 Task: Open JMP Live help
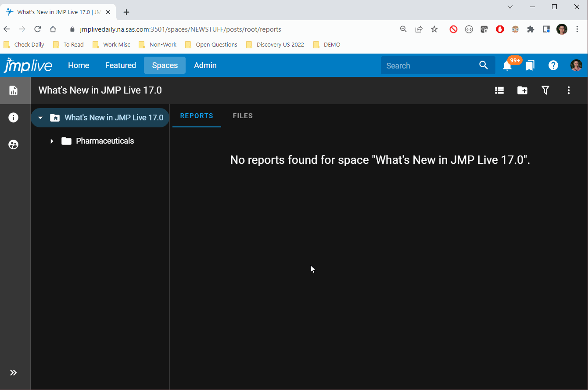pyautogui.click(x=553, y=65)
